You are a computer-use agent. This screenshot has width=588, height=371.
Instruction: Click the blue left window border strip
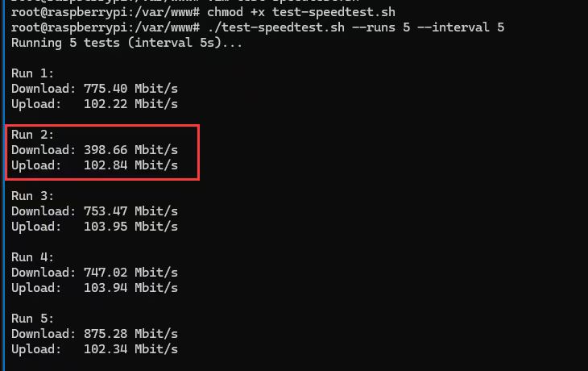tap(2, 185)
